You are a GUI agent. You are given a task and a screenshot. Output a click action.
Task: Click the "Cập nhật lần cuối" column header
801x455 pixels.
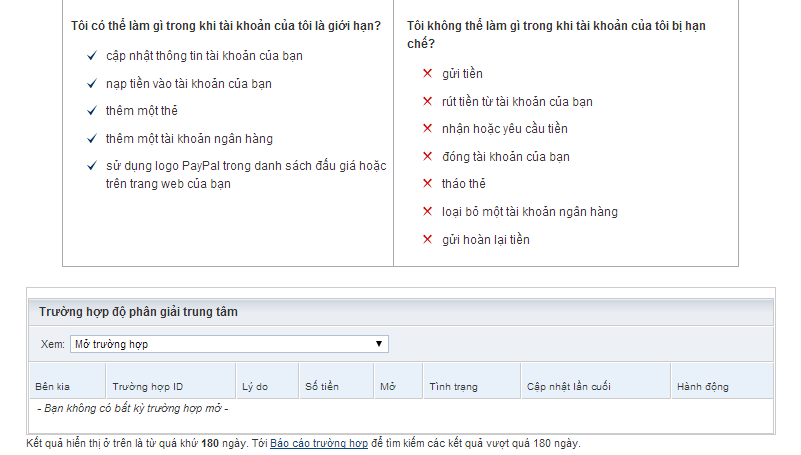(x=596, y=381)
